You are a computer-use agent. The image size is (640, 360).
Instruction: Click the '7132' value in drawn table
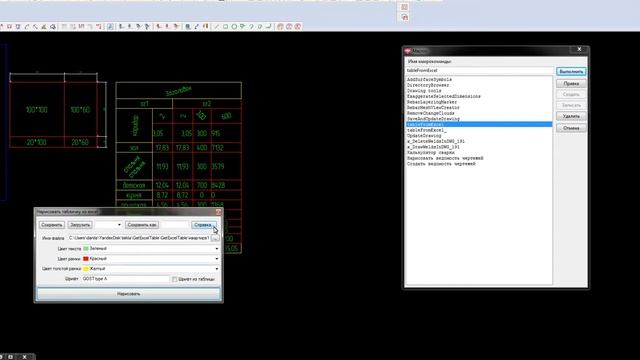click(x=218, y=148)
